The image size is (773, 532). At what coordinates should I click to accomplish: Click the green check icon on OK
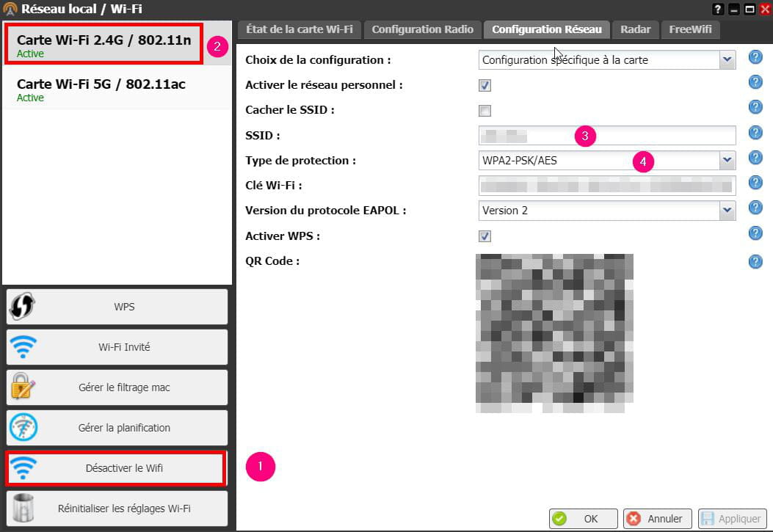pyautogui.click(x=559, y=518)
